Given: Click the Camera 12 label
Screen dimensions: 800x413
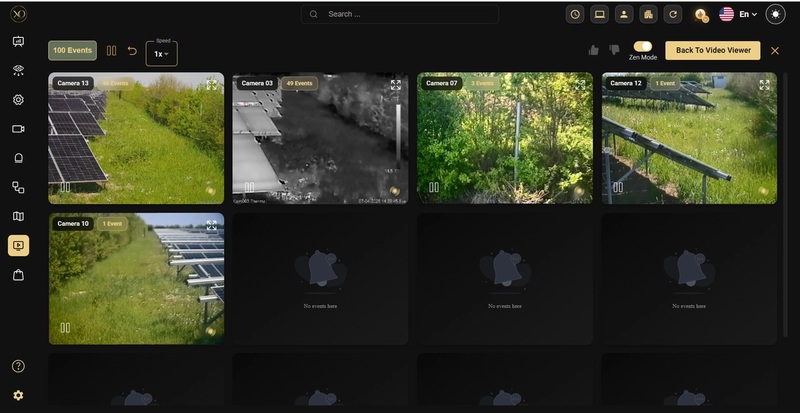Looking at the screenshot, I should pos(626,83).
